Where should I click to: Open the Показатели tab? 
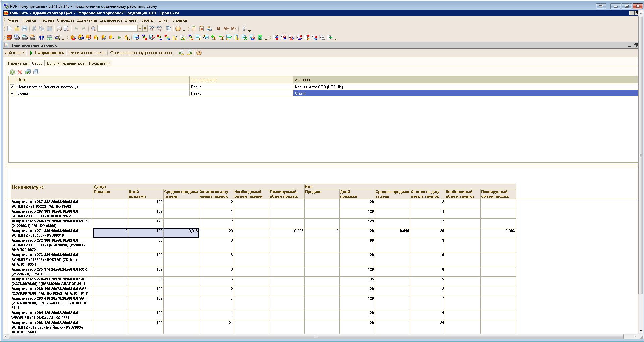tap(99, 63)
